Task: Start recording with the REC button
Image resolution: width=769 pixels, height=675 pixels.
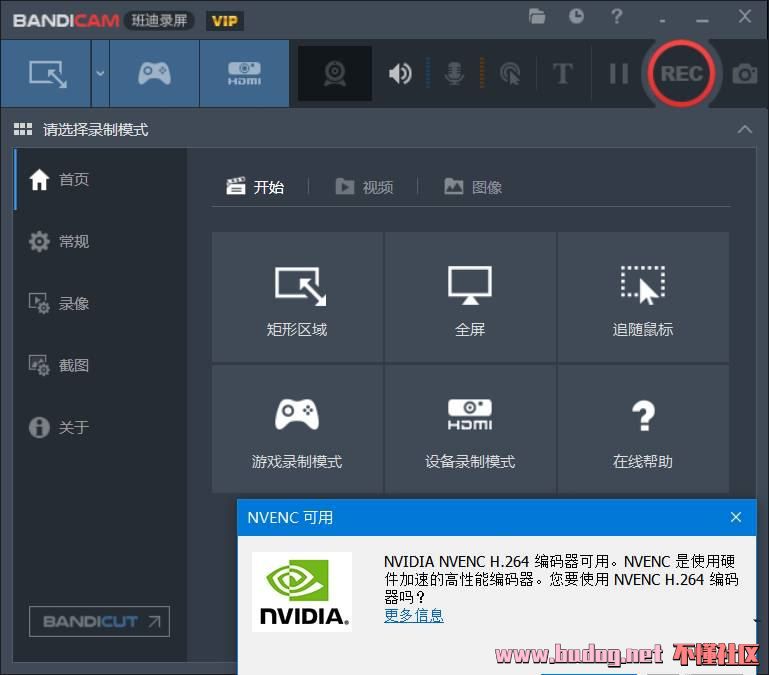Action: (681, 74)
